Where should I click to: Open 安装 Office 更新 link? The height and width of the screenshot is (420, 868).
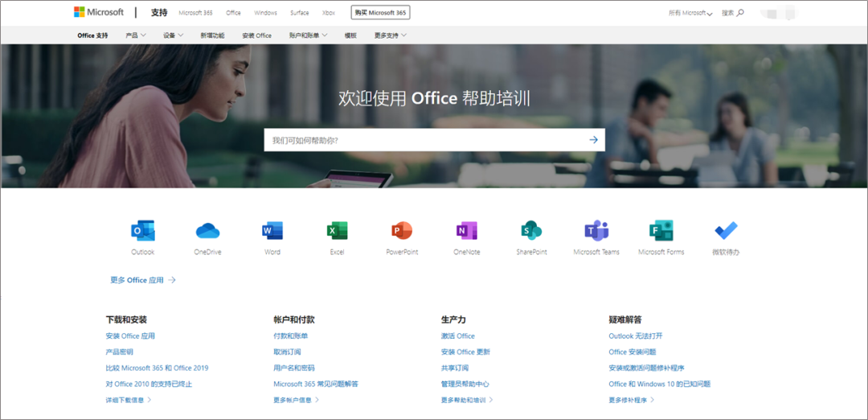pos(465,352)
